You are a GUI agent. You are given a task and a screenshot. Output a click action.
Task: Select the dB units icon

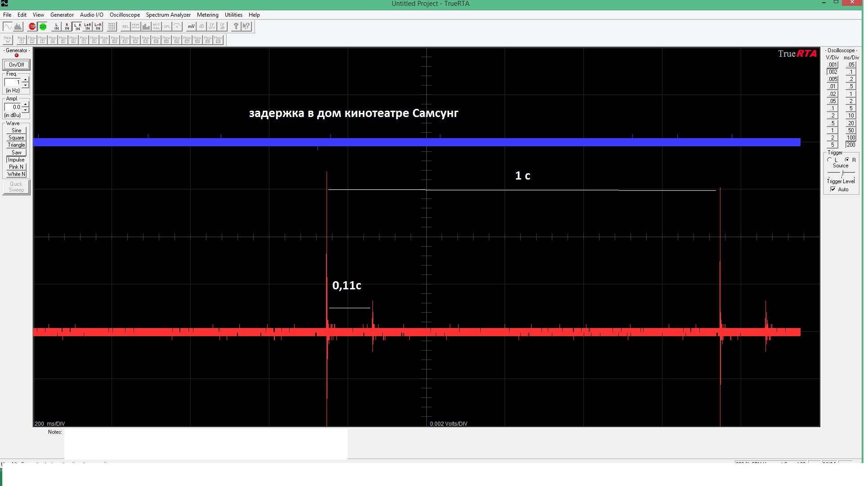(x=201, y=27)
